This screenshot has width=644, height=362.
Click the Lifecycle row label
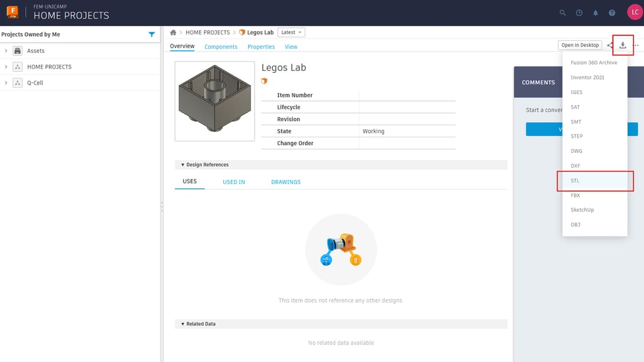pyautogui.click(x=289, y=107)
